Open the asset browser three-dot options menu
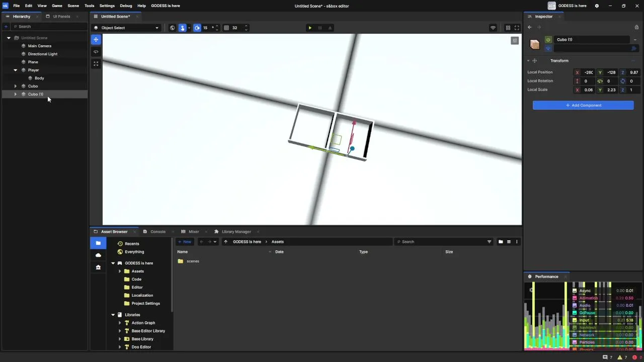Image resolution: width=644 pixels, height=362 pixels. pyautogui.click(x=517, y=242)
